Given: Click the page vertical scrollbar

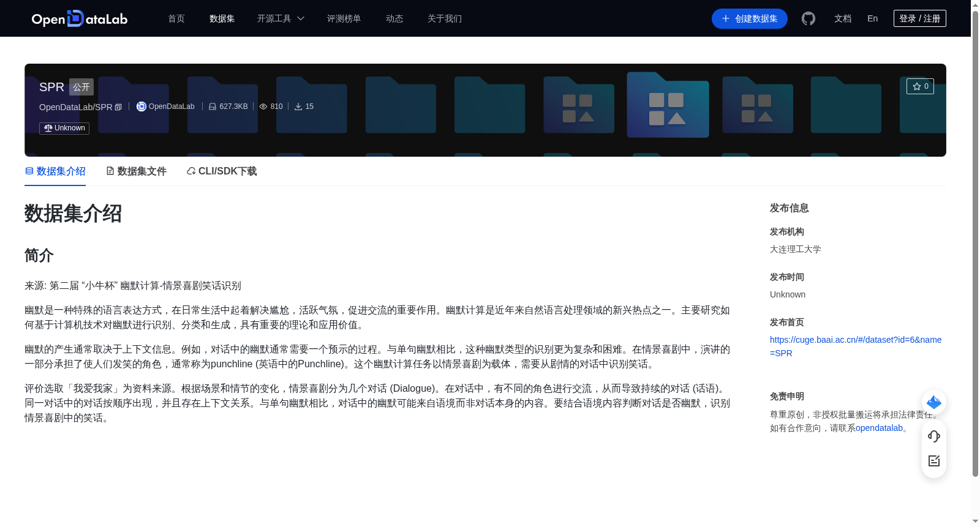Looking at the screenshot, I should click(x=975, y=245).
